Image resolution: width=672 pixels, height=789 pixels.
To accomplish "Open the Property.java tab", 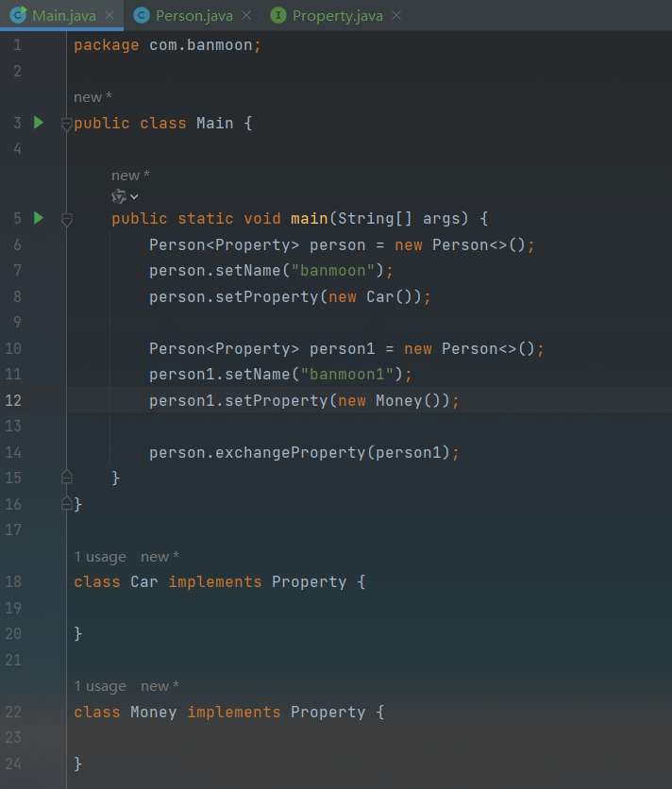I will click(337, 16).
